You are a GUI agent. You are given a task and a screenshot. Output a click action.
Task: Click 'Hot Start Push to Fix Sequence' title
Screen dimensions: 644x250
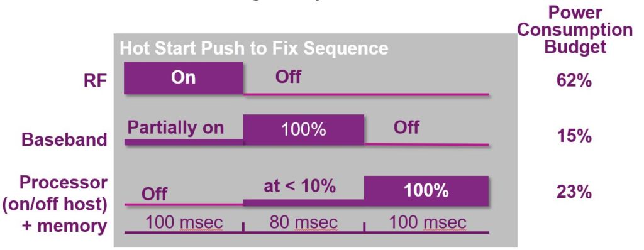pos(254,48)
